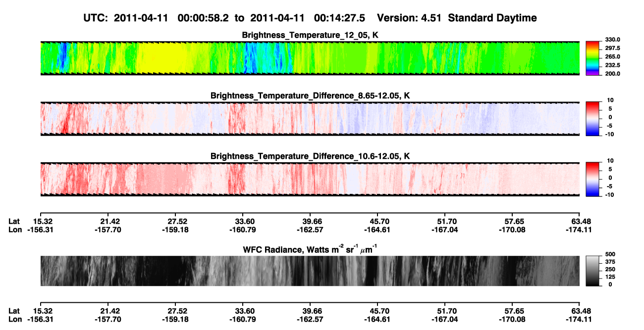644x330 pixels.
Task: Click Lon -170.08 under the WFC Radiance panel
Action: click(512, 320)
